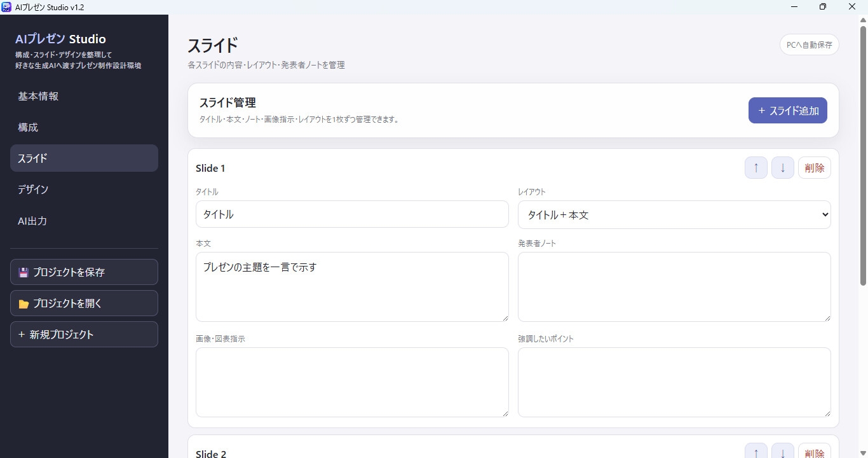Save the project with プロジェクトを保存
The image size is (868, 458).
click(x=84, y=272)
